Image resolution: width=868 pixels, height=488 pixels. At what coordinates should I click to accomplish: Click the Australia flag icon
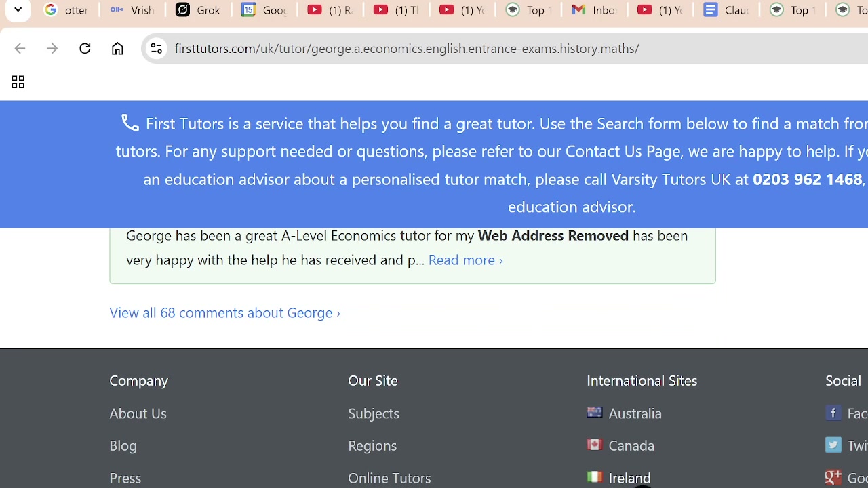click(595, 412)
